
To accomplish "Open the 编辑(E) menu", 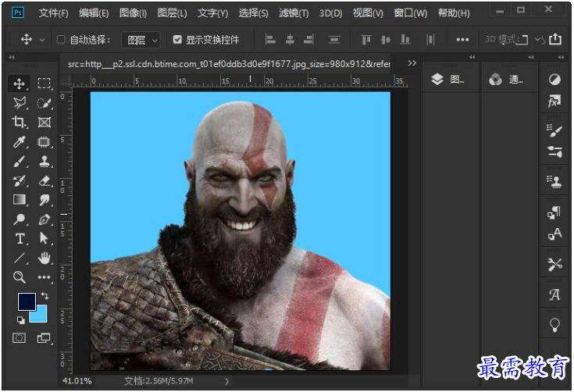I will [94, 13].
